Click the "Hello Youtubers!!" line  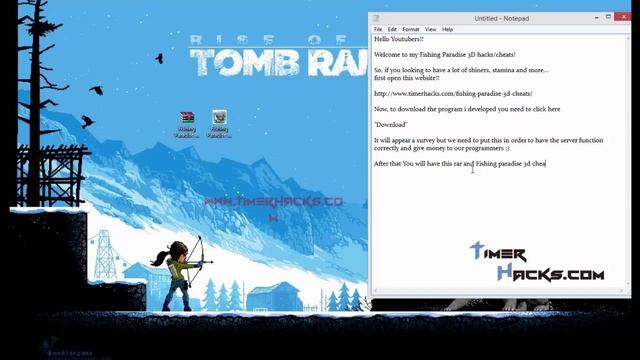[x=399, y=39]
